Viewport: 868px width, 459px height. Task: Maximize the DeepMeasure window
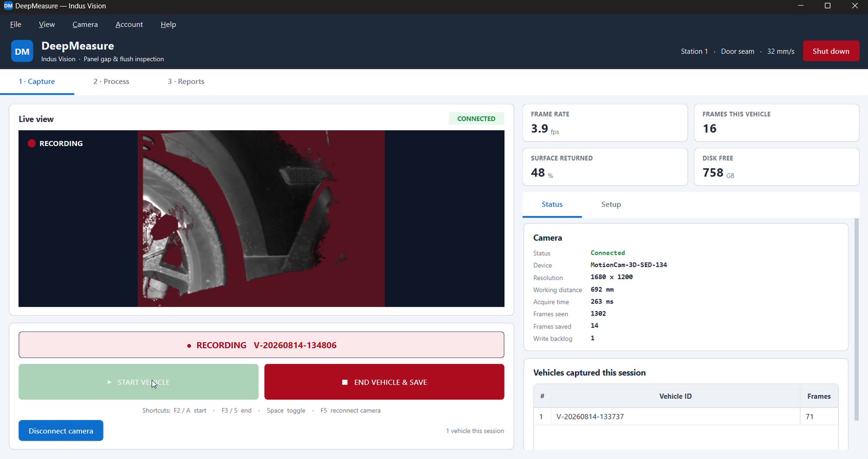click(828, 6)
